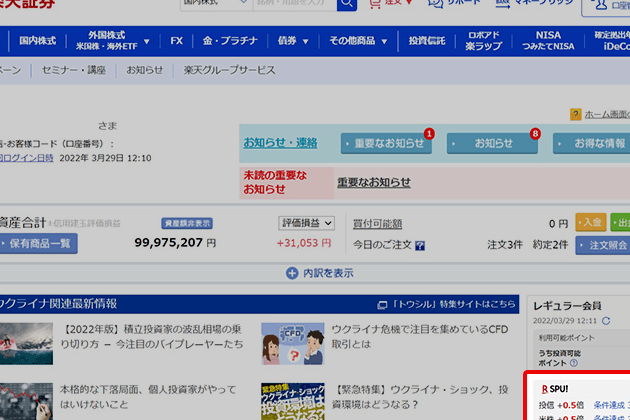Click the 注文照会 button

(x=603, y=245)
